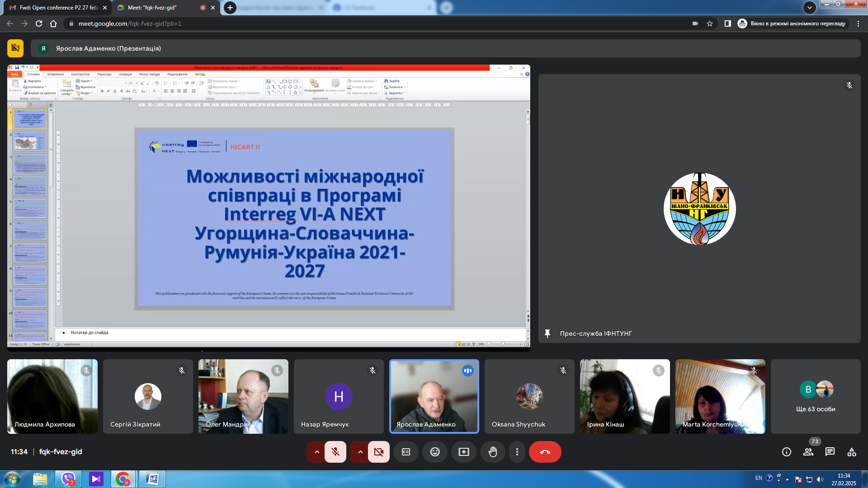Click the leave call button

[545, 452]
